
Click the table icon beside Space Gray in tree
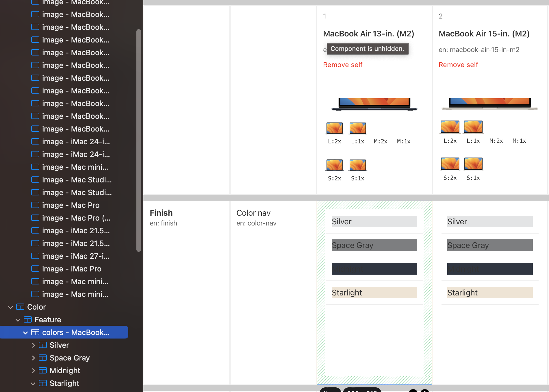coord(43,358)
